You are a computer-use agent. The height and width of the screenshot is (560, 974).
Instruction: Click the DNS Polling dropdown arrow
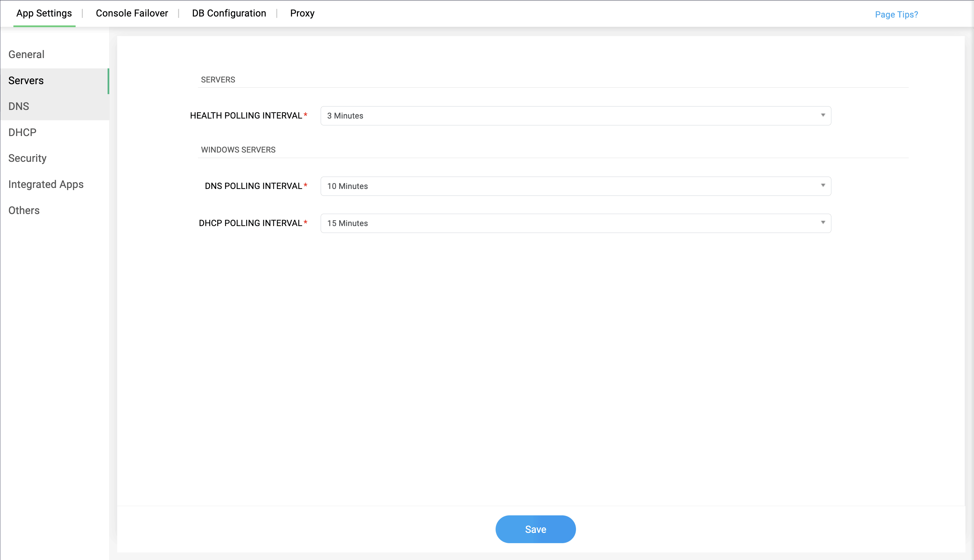pos(823,186)
